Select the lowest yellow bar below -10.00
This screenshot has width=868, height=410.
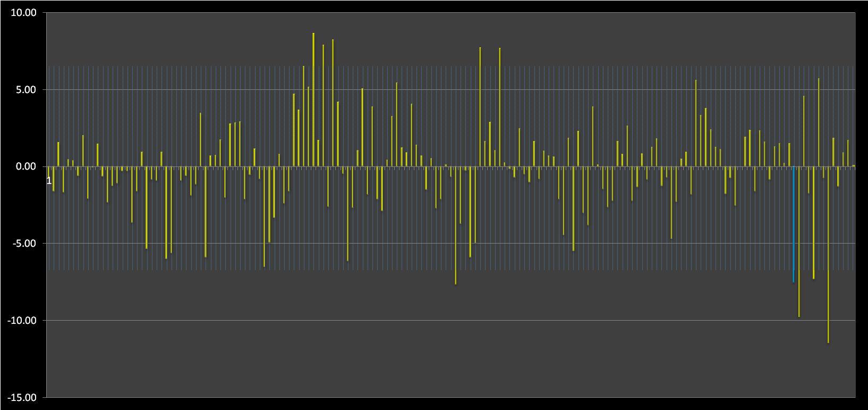828,255
